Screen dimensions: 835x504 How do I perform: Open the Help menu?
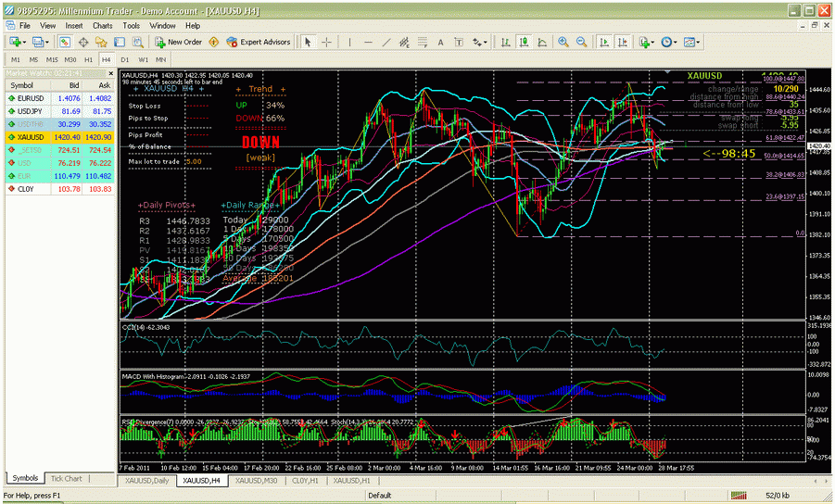[x=193, y=26]
